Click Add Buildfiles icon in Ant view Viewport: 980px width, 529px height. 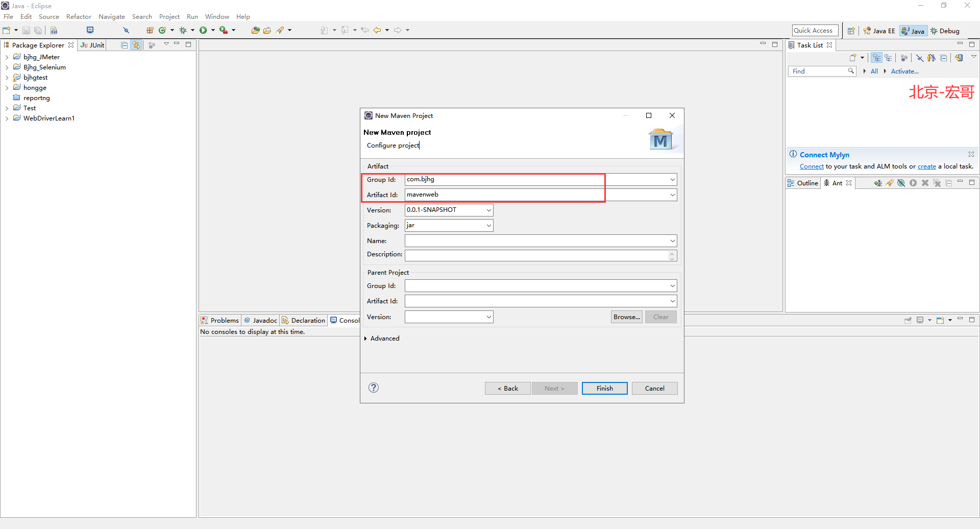pos(878,183)
